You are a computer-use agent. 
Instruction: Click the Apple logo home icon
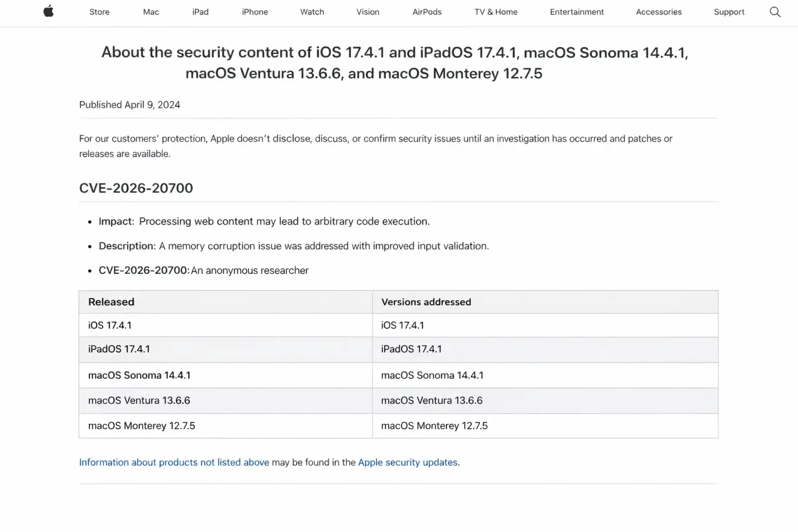pos(48,11)
